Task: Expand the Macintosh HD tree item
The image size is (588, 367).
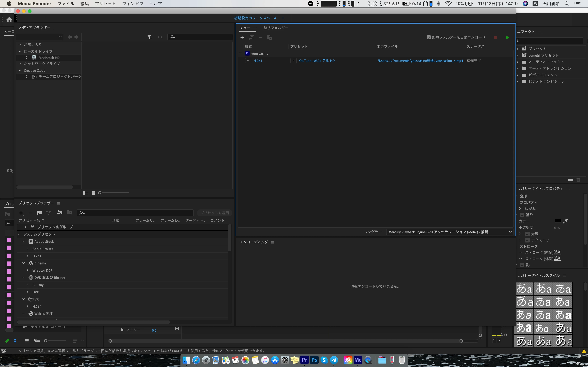Action: [x=27, y=58]
